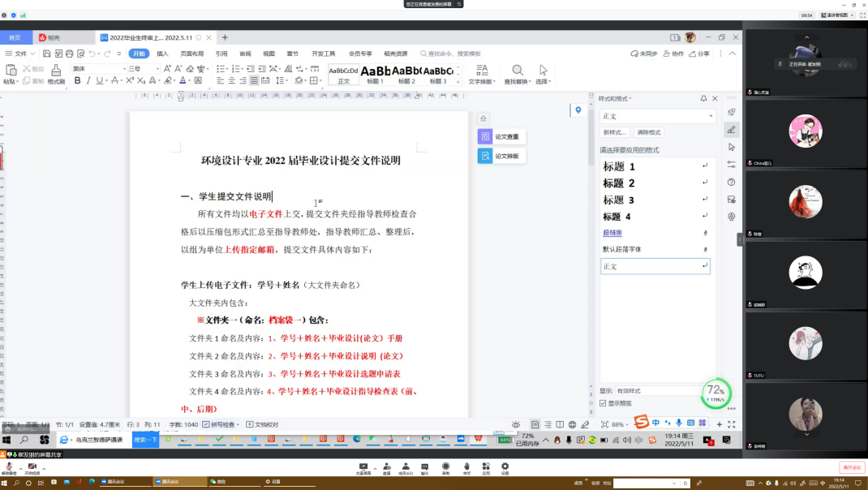This screenshot has width=868, height=490.
Task: Click the rocket icon in right sidebar
Action: (731, 112)
